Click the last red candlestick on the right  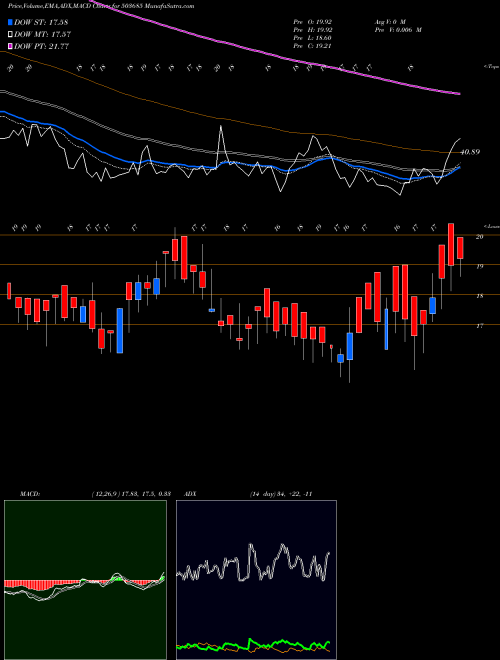(460, 248)
